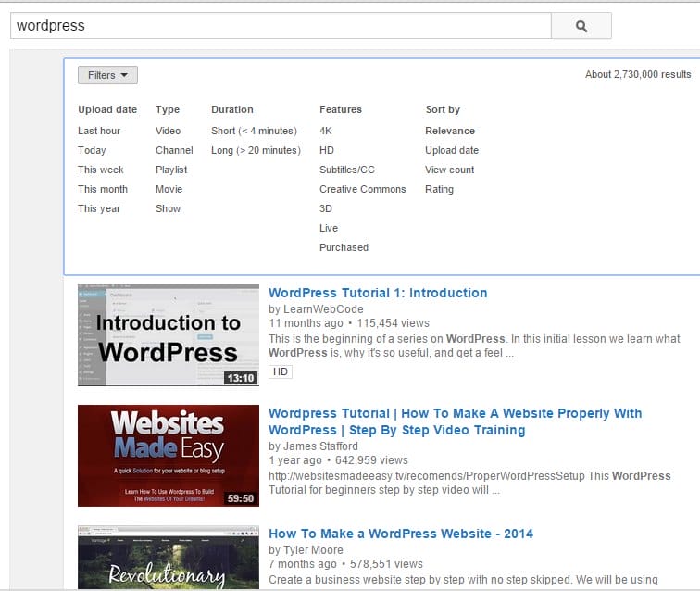
Task: Visit the Tyler Moore channel
Action: 313,550
